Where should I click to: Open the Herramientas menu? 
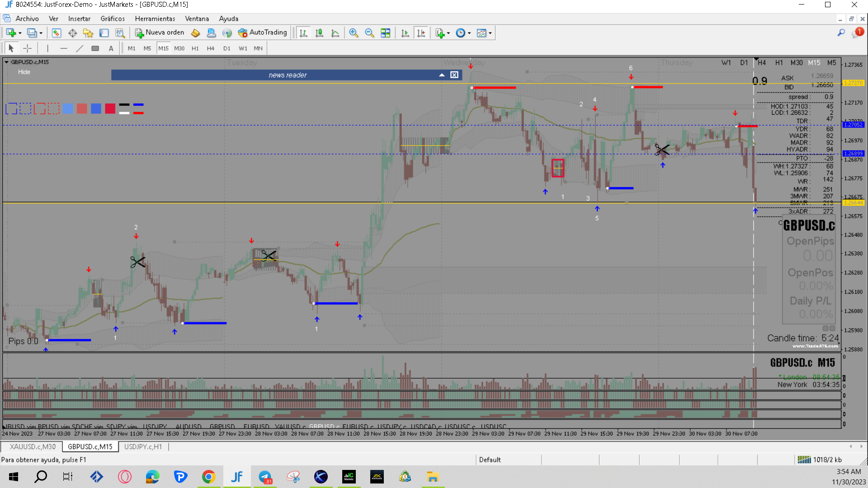155,19
